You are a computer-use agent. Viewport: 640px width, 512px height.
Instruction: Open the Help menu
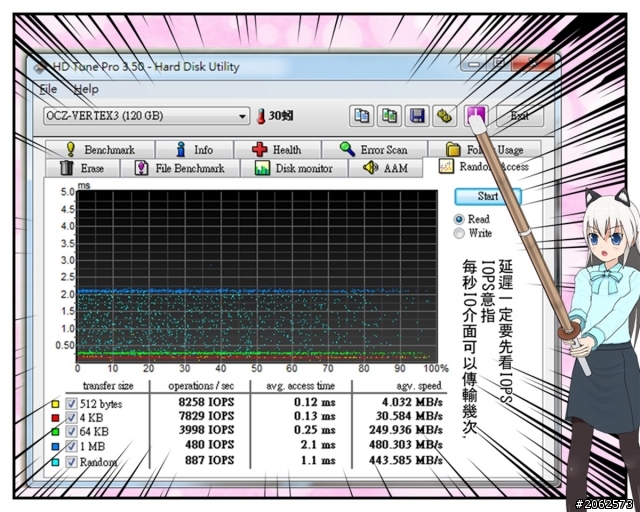pyautogui.click(x=86, y=89)
